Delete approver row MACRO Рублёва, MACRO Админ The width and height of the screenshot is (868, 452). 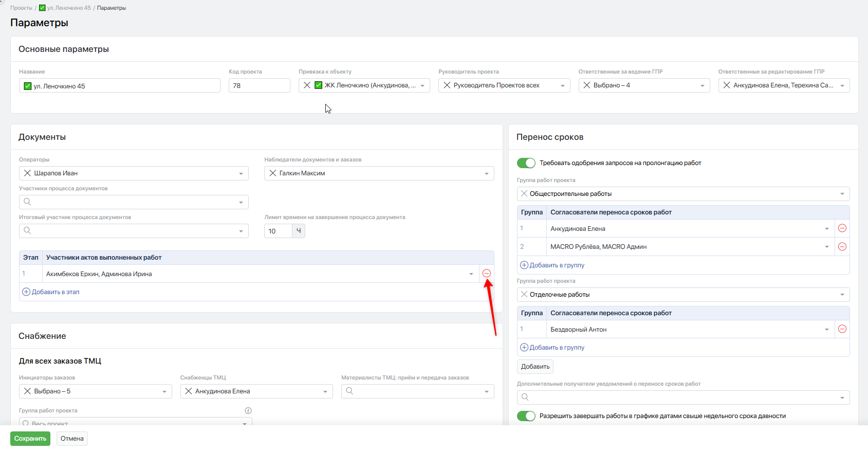point(842,247)
